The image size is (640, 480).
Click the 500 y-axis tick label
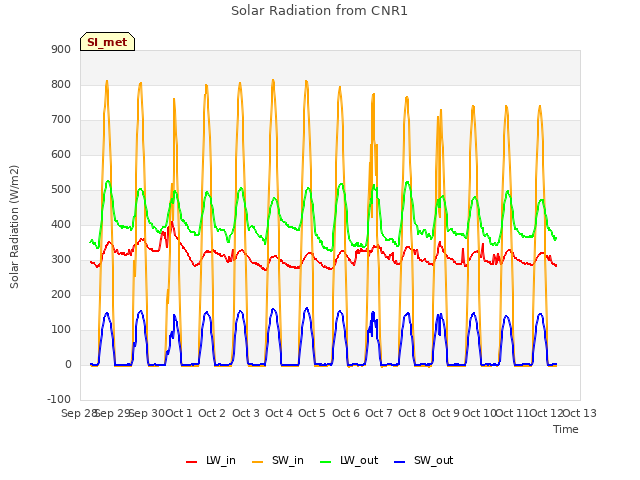pos(61,190)
